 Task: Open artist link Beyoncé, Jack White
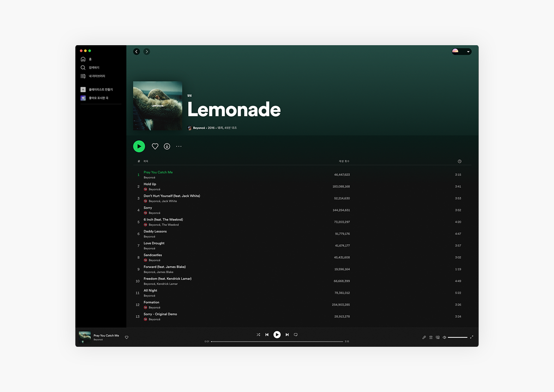163,201
